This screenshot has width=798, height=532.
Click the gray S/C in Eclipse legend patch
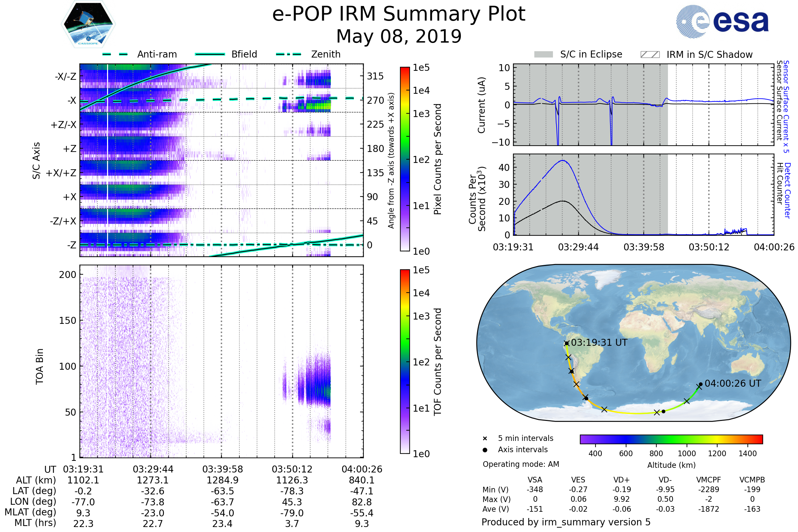coord(543,55)
